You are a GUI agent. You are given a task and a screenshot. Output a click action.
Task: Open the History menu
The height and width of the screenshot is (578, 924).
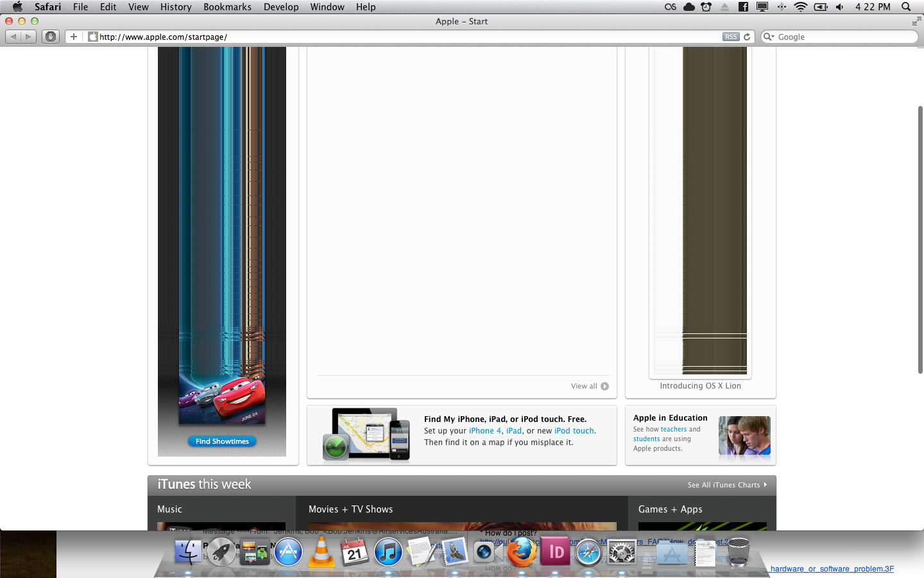(x=176, y=6)
